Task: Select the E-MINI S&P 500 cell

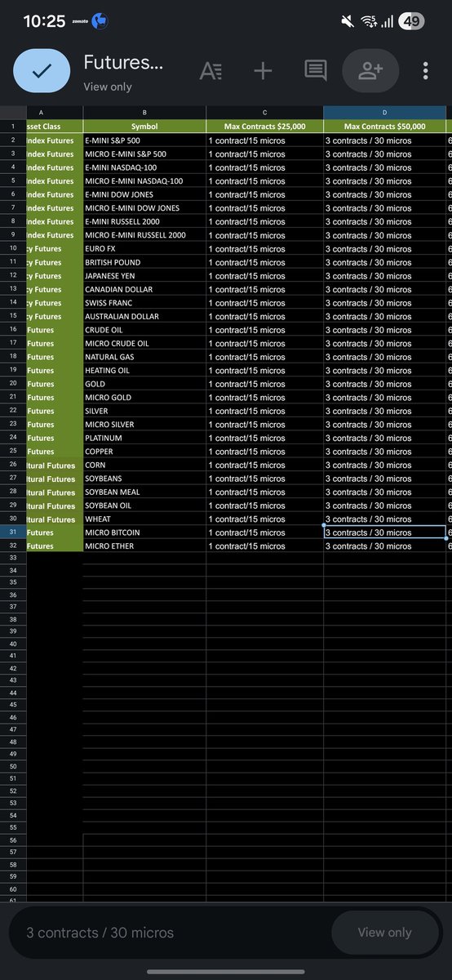Action: 144,140
